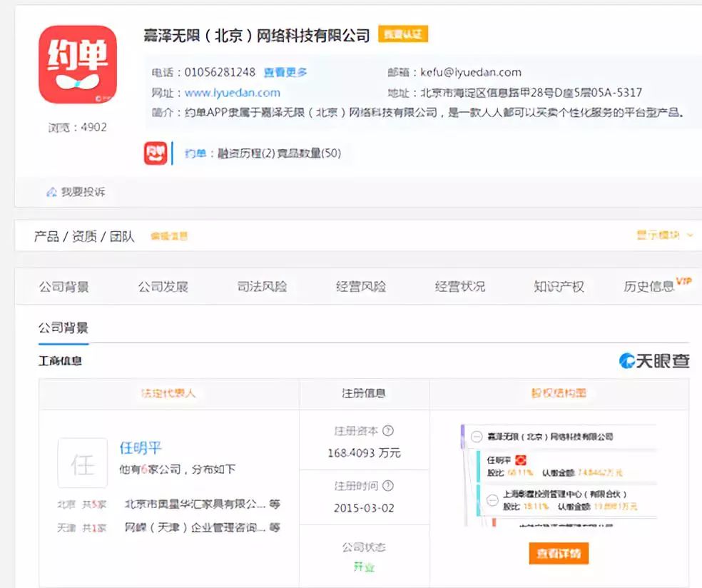Click the 我要认证 certification badge
The height and width of the screenshot is (588, 702).
(x=403, y=34)
